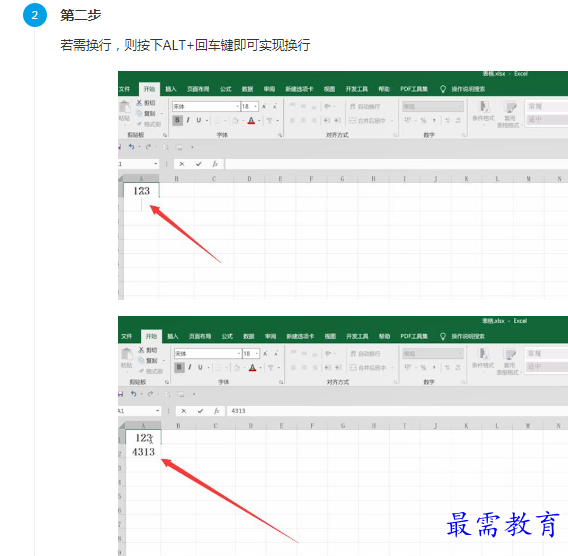Click Bold icon in upper Excel ribbon

point(177,120)
